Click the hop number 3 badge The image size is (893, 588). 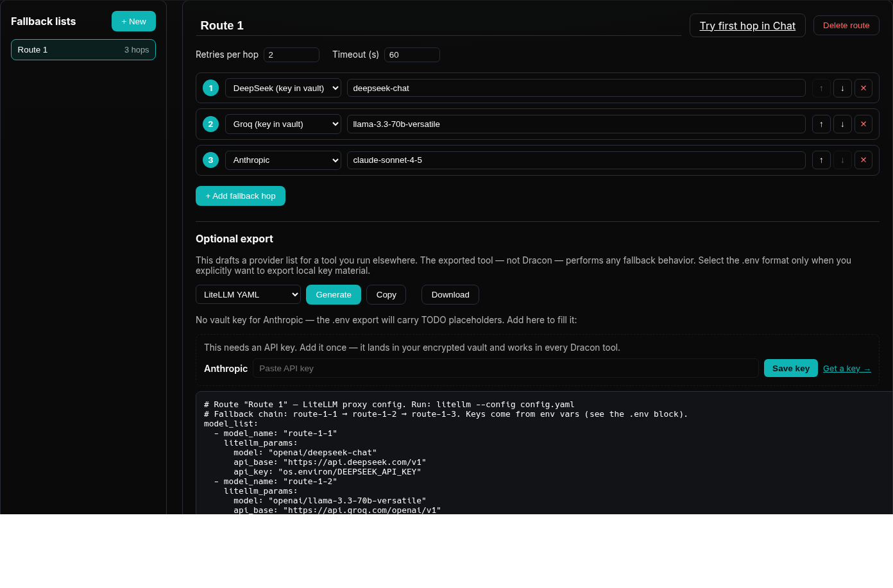[x=210, y=160]
